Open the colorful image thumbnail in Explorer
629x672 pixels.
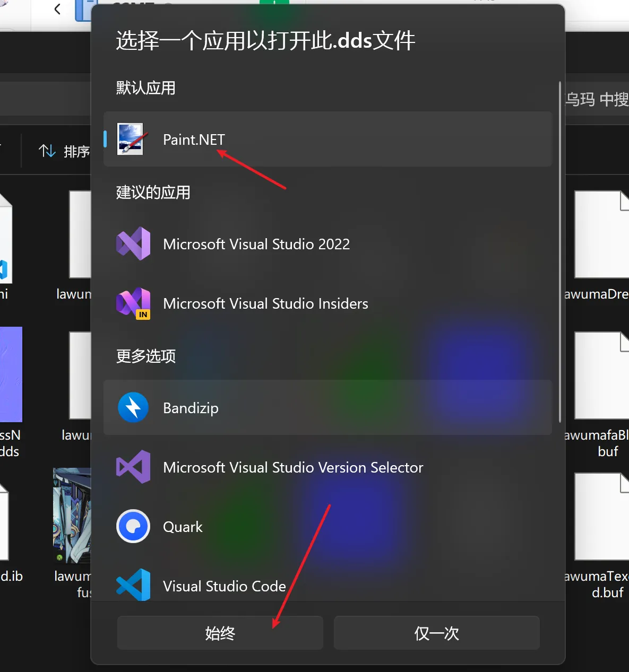(72, 514)
